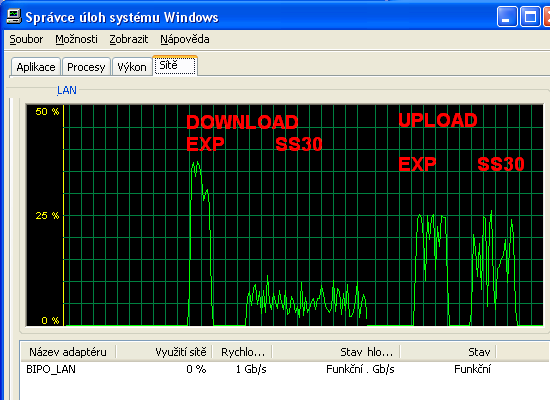Click the 25 % scale label
The width and height of the screenshot is (550, 400).
pos(47,215)
